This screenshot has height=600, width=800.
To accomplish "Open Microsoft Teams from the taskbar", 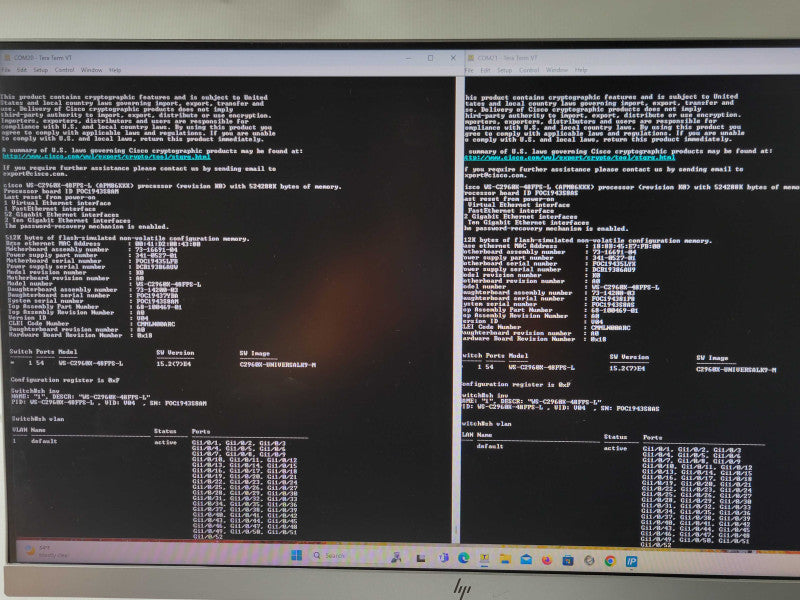I will (443, 558).
